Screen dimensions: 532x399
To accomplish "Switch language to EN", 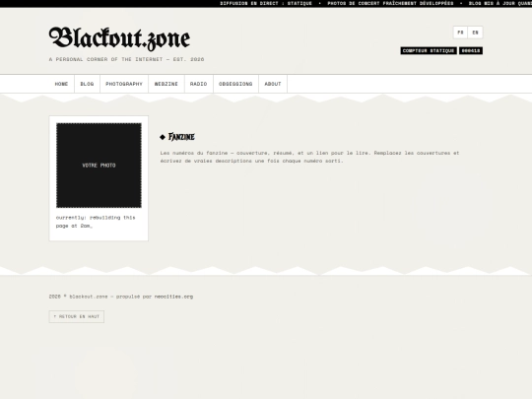I will pos(475,33).
